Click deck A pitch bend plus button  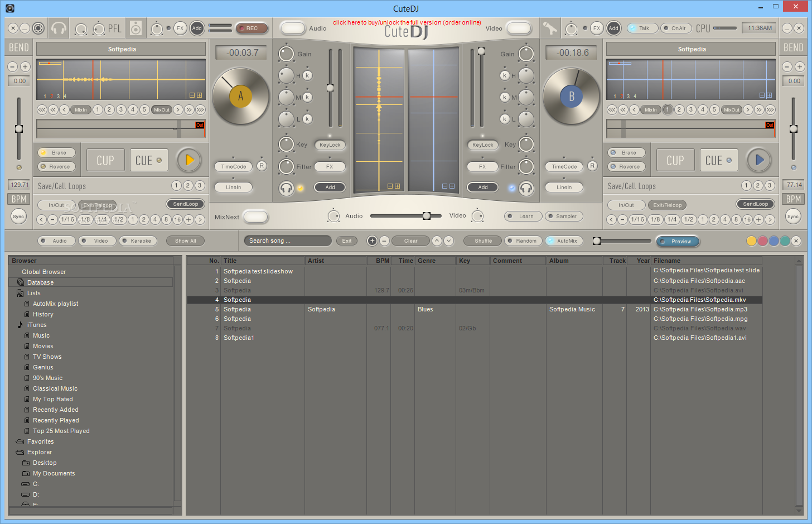pos(25,66)
